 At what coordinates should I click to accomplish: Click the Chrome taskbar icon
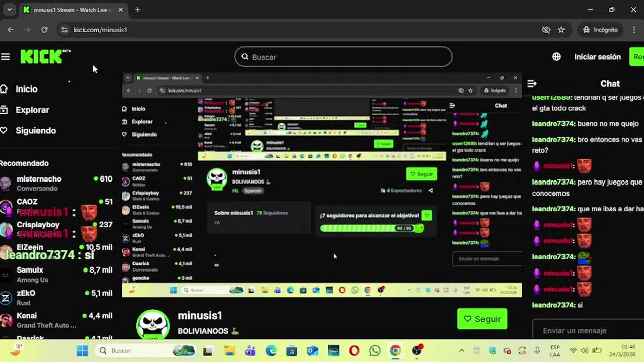click(395, 351)
